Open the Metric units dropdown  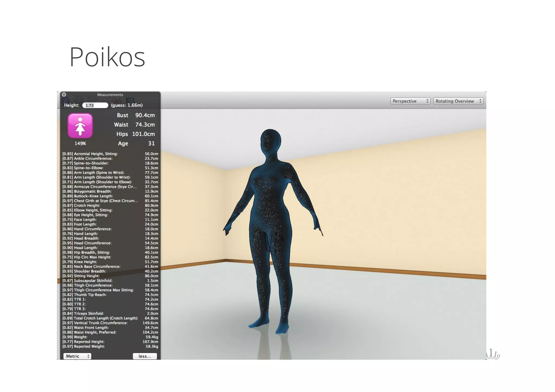pyautogui.click(x=77, y=356)
